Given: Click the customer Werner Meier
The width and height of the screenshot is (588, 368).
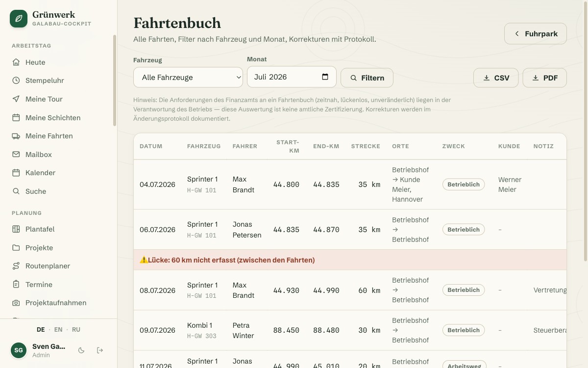Looking at the screenshot, I should 510,184.
